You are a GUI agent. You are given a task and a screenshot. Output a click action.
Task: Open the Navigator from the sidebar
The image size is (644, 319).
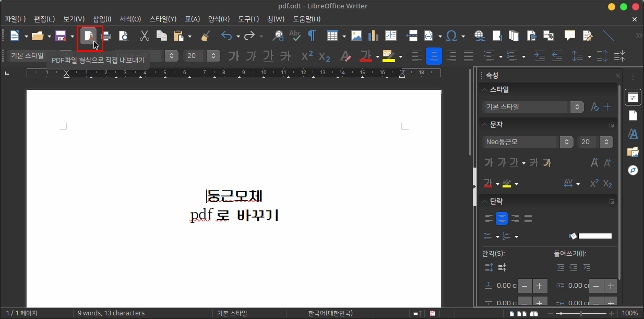pyautogui.click(x=633, y=170)
